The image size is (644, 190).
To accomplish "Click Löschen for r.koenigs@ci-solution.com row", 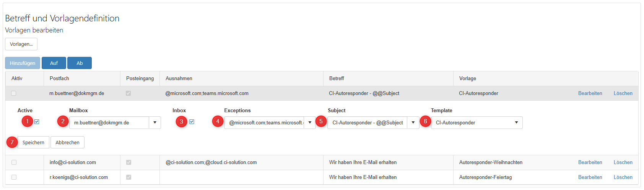I will click(x=623, y=177).
